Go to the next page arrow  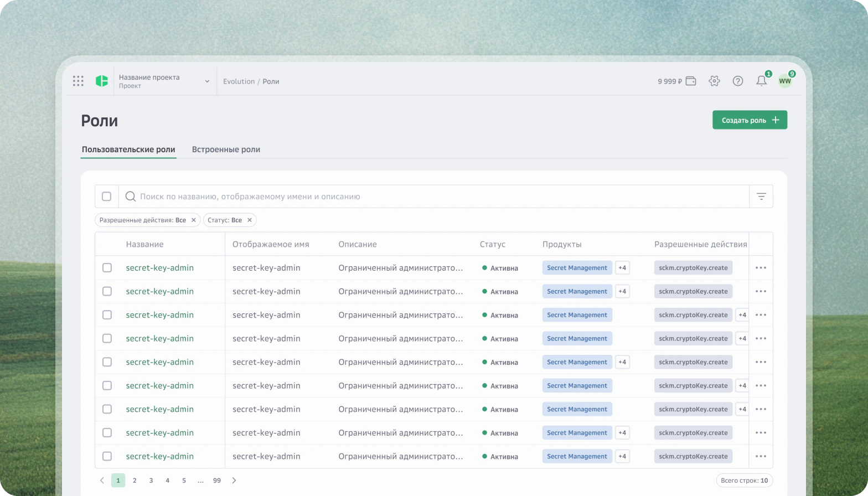coord(234,480)
